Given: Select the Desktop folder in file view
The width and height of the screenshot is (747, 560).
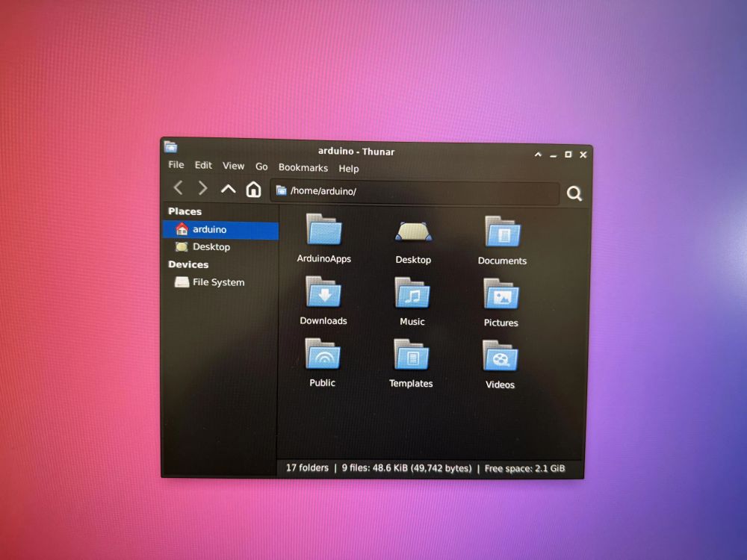Looking at the screenshot, I should coord(413,231).
